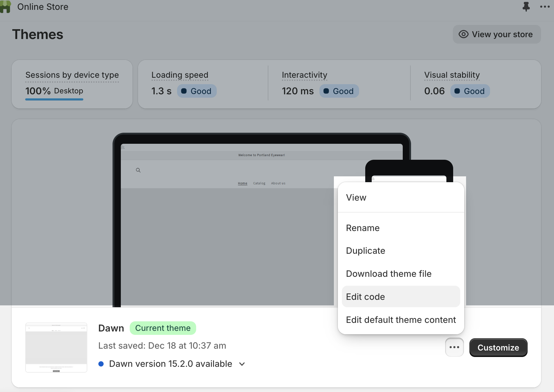Choose Download theme file option
Screen dimensions: 554x392
[389, 274]
